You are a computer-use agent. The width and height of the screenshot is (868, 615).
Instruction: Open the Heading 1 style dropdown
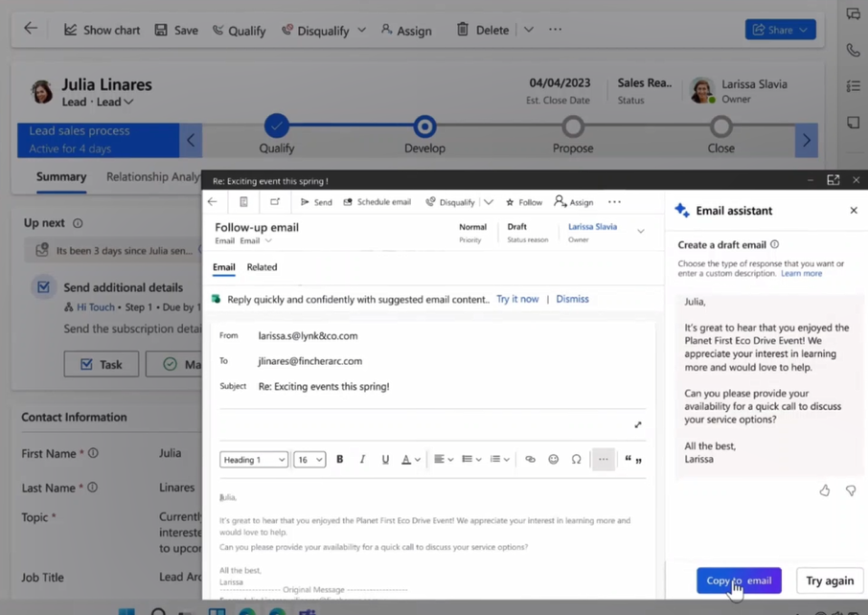(x=253, y=459)
